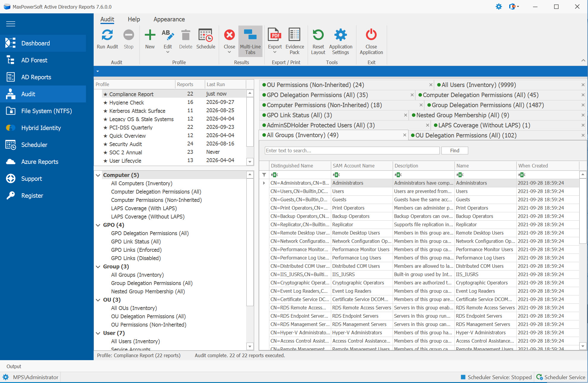Click the Run Audit icon
Viewport: 588px width, 383px height.
point(107,35)
